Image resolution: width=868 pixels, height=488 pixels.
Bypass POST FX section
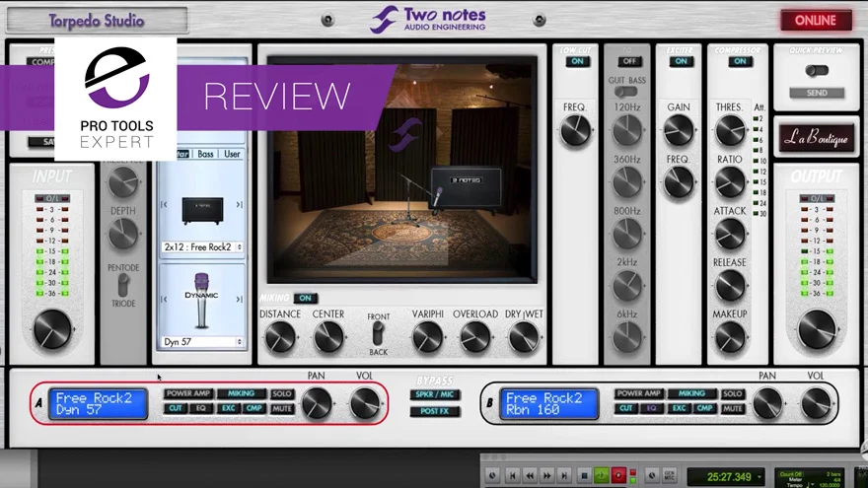435,412
